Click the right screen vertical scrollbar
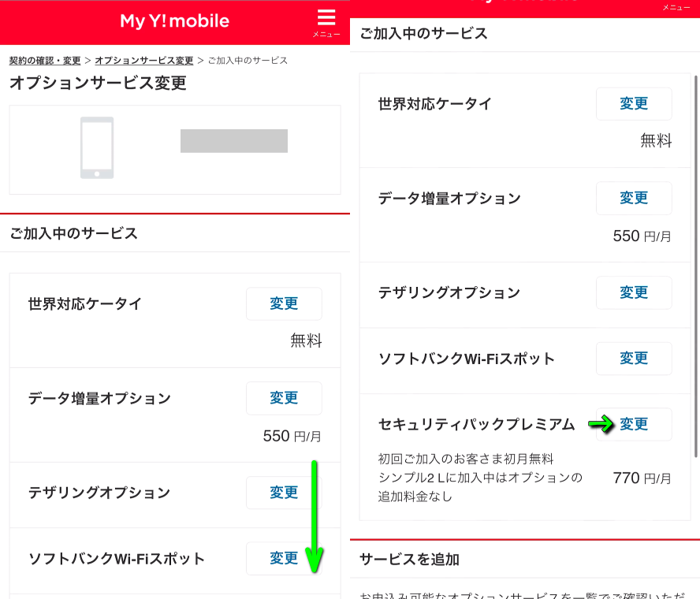The height and width of the screenshot is (599, 700). pyautogui.click(x=695, y=266)
